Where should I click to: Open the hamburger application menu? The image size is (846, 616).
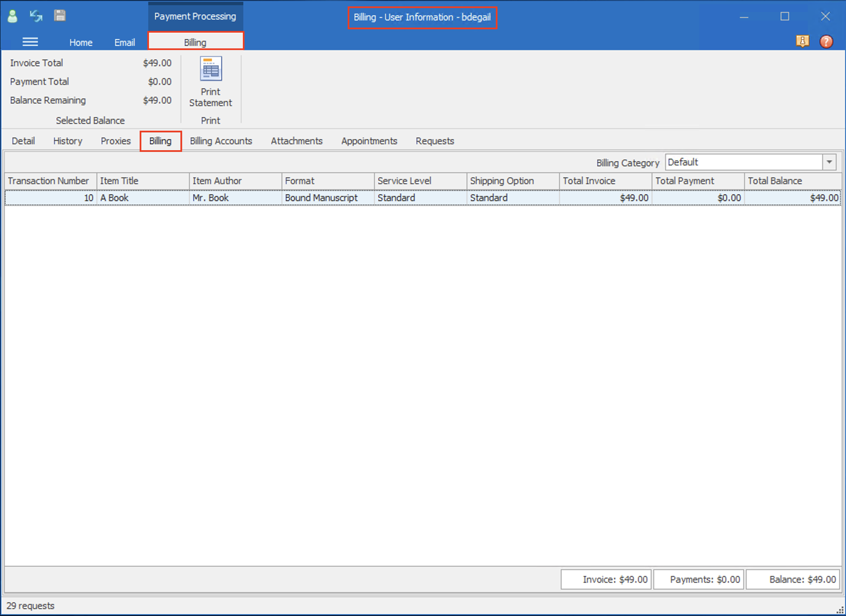[x=30, y=42]
